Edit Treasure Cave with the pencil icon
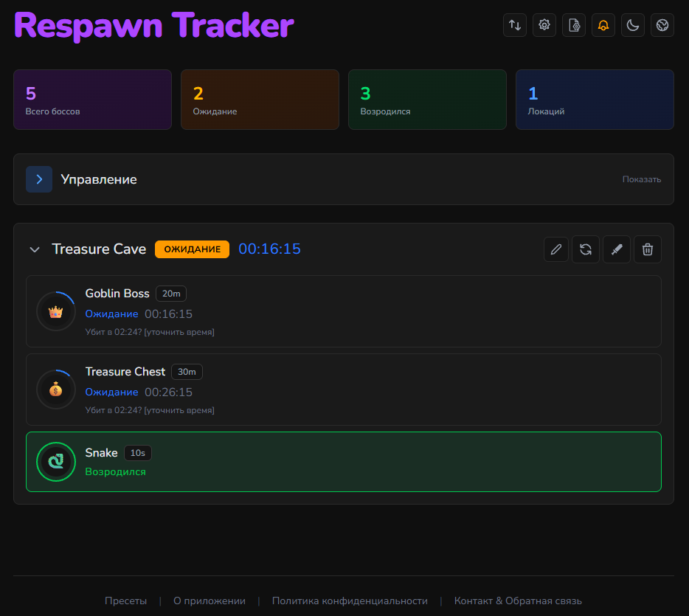 pos(556,249)
